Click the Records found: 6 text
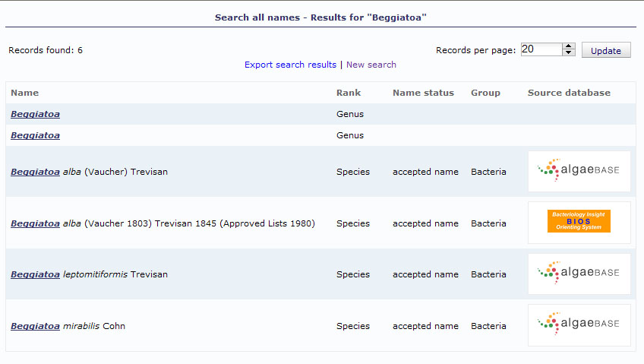The width and height of the screenshot is (644, 364). click(46, 50)
